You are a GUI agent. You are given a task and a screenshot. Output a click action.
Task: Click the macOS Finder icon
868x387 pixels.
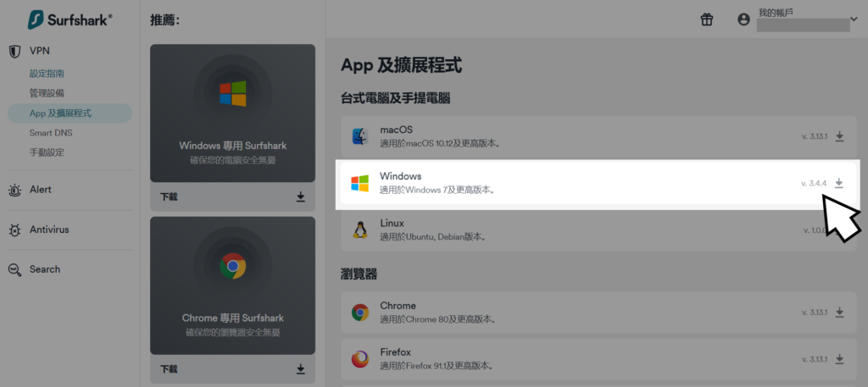[360, 136]
